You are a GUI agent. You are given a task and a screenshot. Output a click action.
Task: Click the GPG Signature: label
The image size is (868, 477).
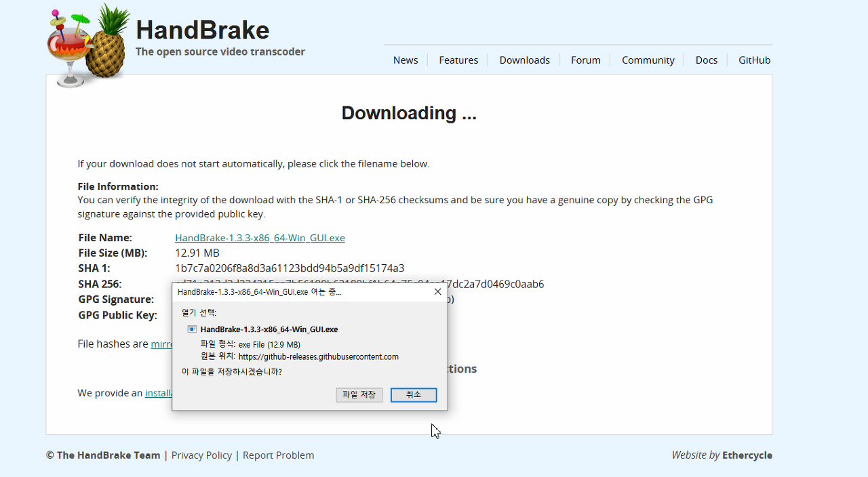[x=116, y=299]
